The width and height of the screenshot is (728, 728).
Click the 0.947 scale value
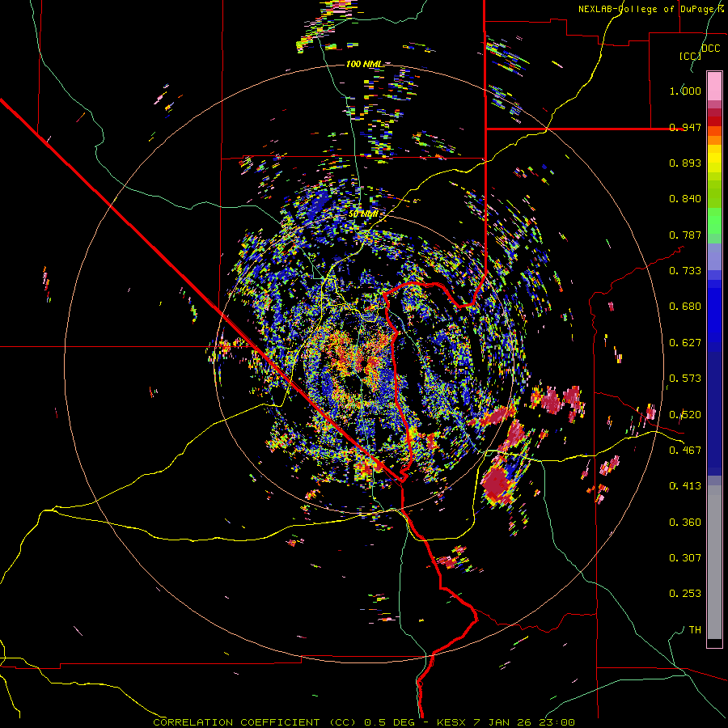click(685, 127)
